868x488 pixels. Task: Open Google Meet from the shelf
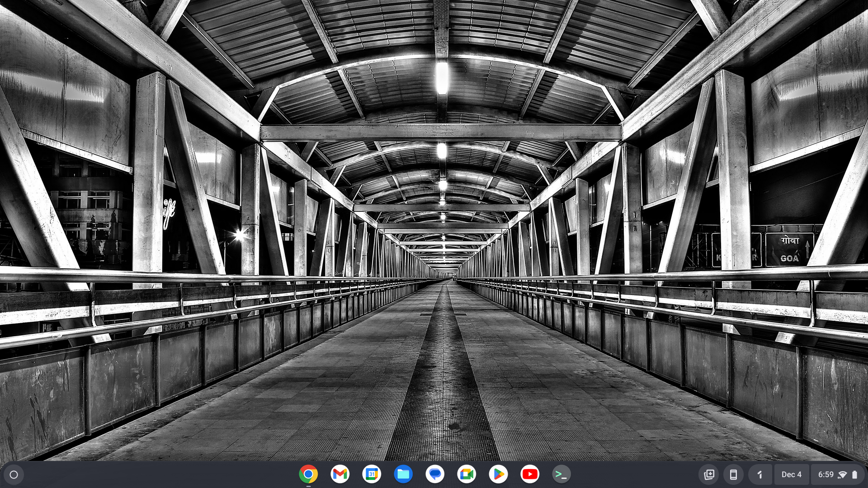467,474
